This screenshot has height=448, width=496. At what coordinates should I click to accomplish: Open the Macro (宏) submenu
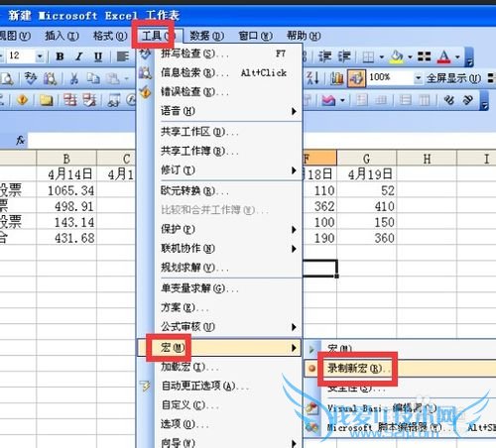click(x=219, y=348)
